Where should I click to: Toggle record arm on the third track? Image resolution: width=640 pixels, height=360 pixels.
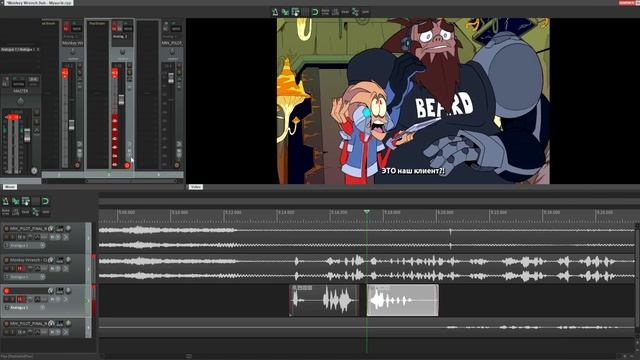tap(7, 291)
